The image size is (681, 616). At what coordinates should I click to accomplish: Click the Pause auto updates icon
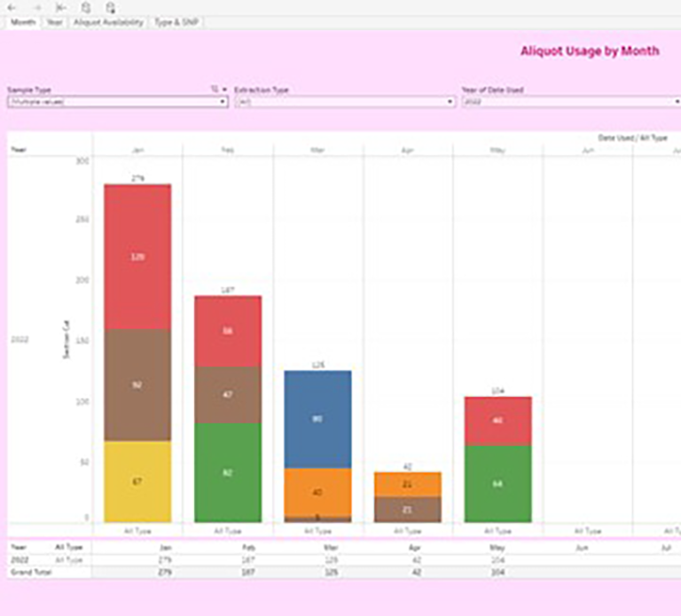pos(110,6)
